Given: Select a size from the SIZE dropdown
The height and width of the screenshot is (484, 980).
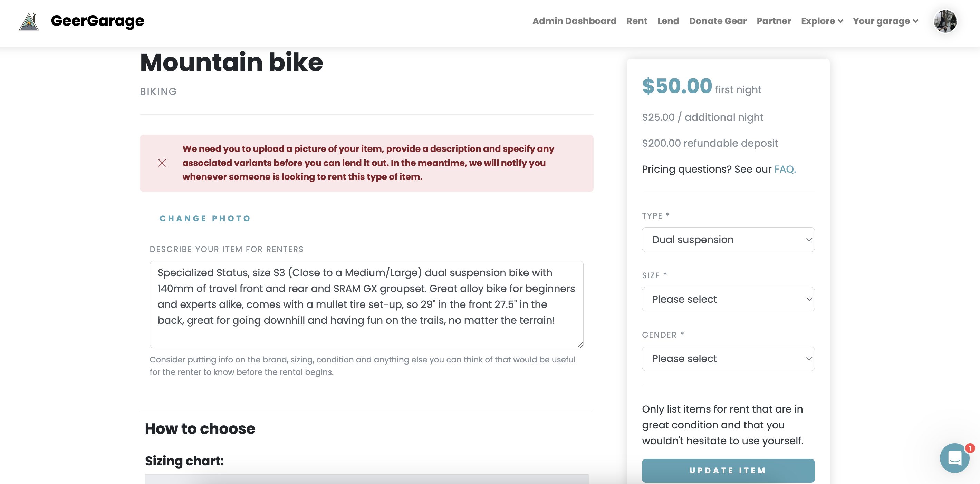Looking at the screenshot, I should pyautogui.click(x=728, y=299).
